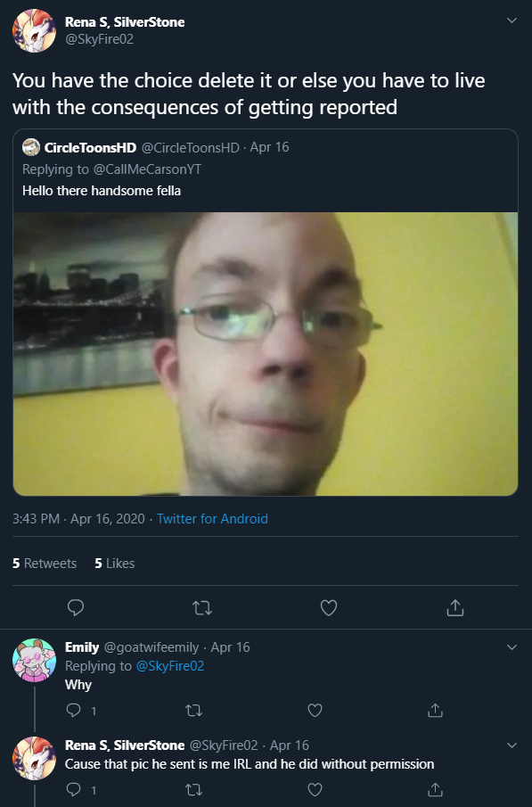Viewport: 532px width, 807px height.
Task: Open Twitter for Android link
Action: click(x=212, y=519)
